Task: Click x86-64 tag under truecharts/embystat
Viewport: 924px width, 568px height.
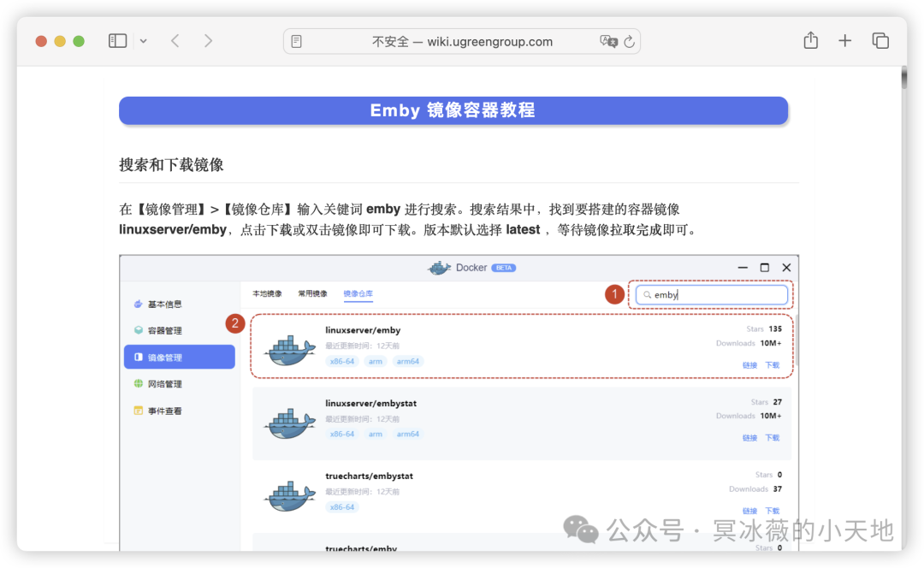Action: [x=341, y=506]
